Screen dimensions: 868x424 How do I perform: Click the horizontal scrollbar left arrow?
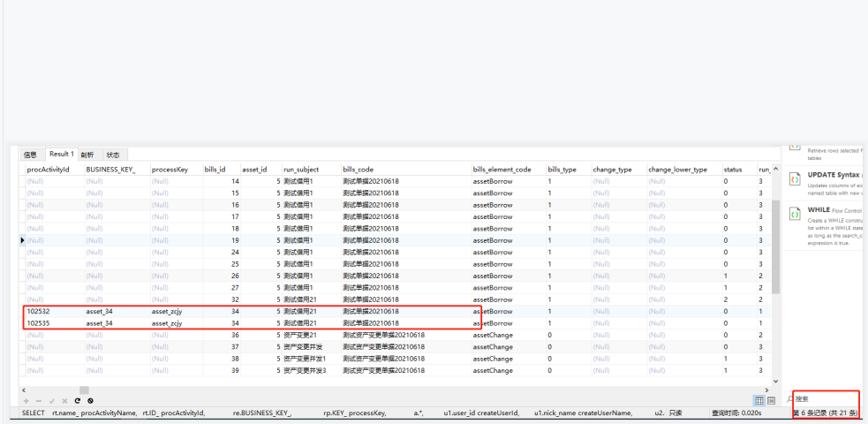tap(23, 390)
